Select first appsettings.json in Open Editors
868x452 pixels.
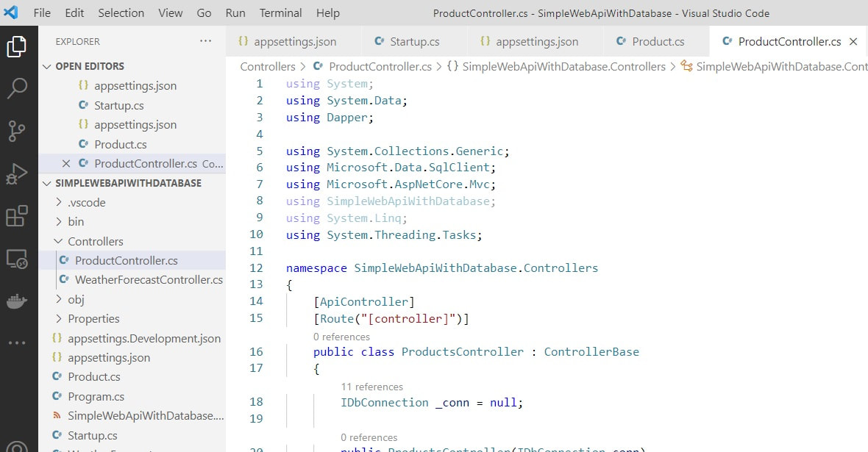tap(132, 86)
